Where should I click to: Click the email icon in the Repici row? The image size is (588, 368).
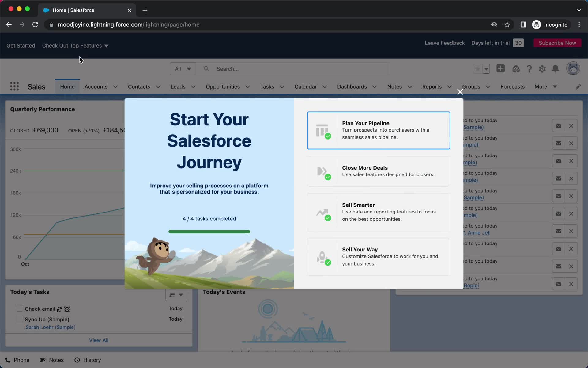(x=559, y=284)
